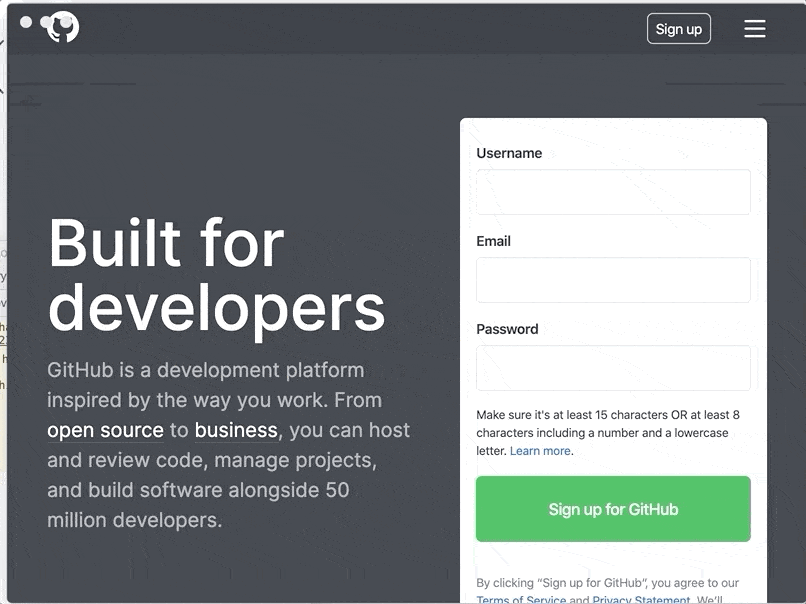
Task: Focus the Username input field
Action: pyautogui.click(x=613, y=192)
